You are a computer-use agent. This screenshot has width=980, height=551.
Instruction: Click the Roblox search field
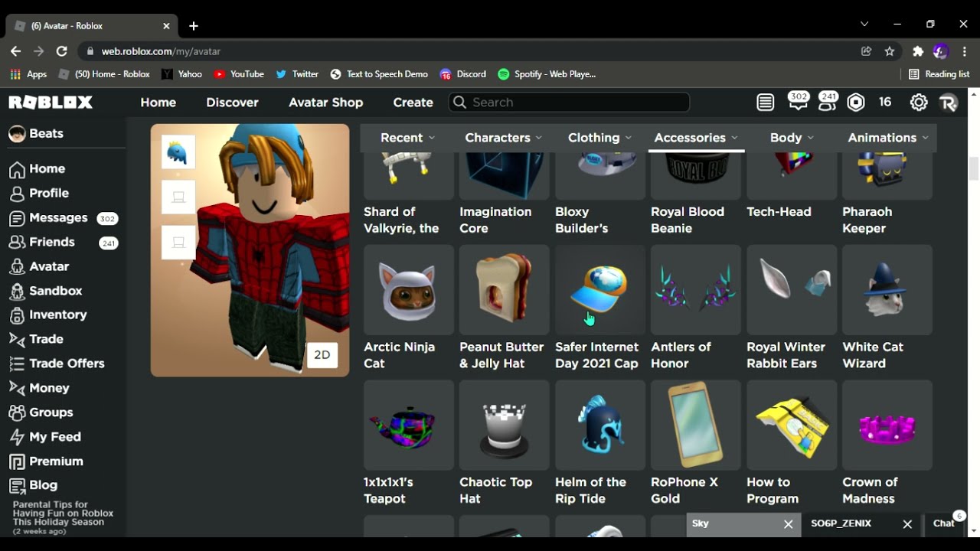pos(569,103)
